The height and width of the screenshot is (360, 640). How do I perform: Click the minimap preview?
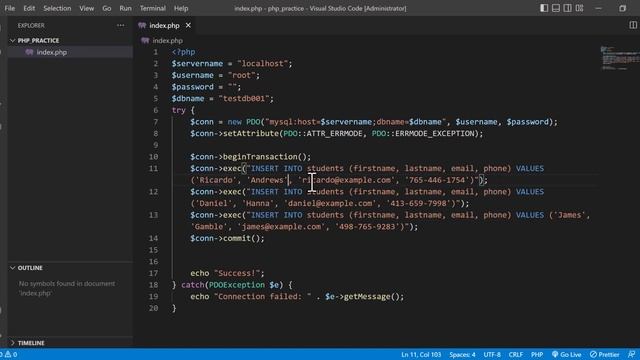[x=619, y=58]
